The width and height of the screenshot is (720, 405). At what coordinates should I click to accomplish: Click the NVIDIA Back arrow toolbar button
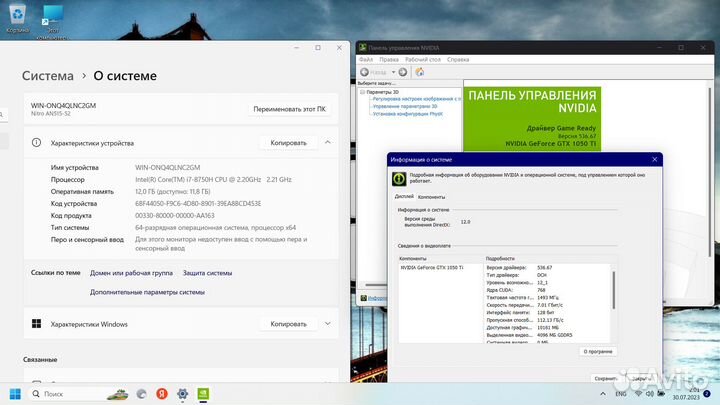365,72
